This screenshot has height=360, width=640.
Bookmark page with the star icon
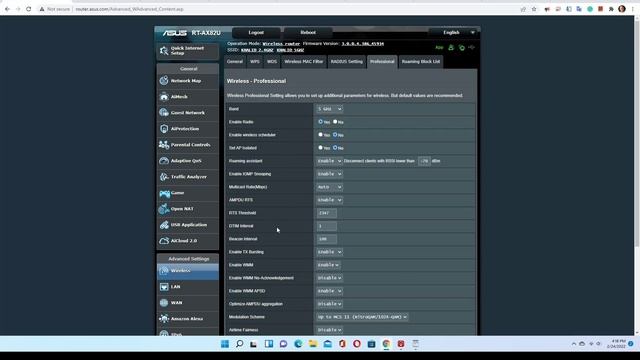coord(534,9)
